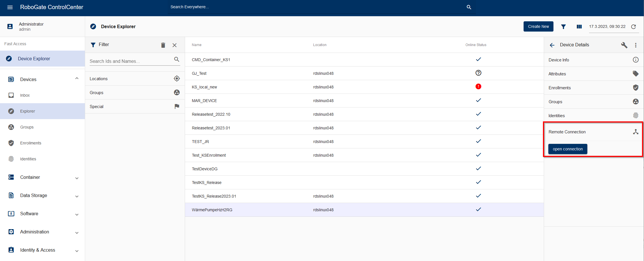Click the Device Info circle icon

click(636, 60)
